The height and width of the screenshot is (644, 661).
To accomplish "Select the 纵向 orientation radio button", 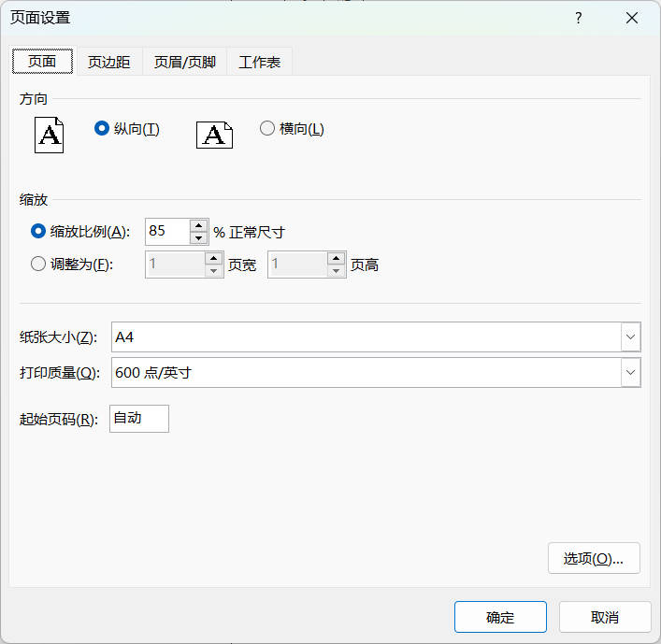I will [103, 129].
